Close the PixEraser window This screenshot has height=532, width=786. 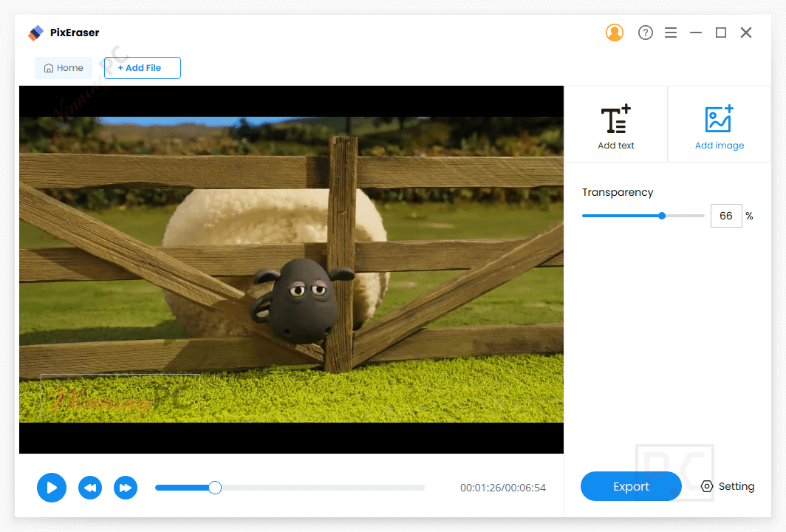pos(746,33)
